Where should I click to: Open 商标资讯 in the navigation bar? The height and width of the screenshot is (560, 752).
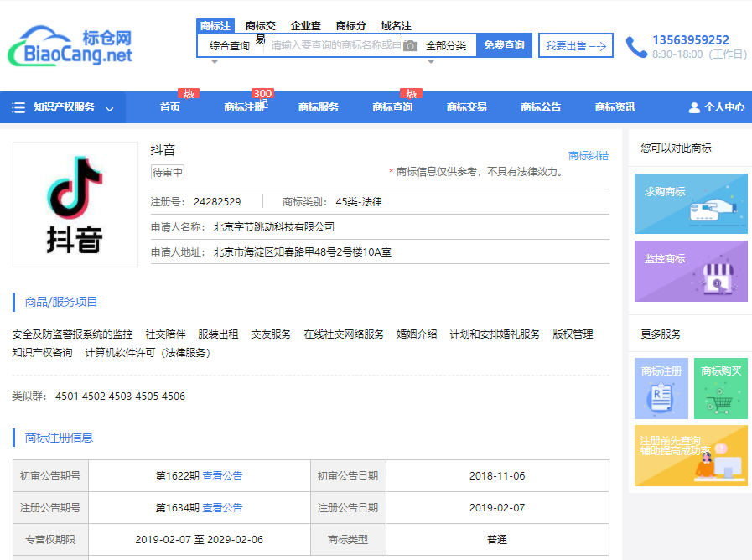point(615,107)
